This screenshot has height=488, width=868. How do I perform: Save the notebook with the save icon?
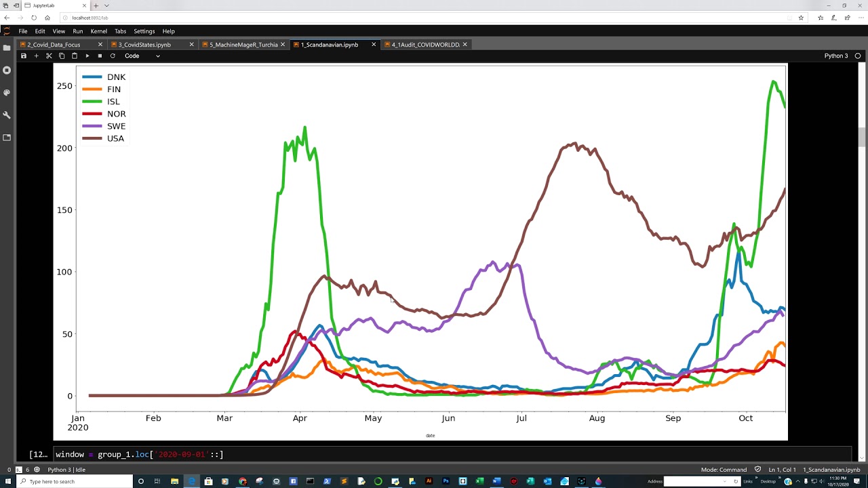(23, 56)
